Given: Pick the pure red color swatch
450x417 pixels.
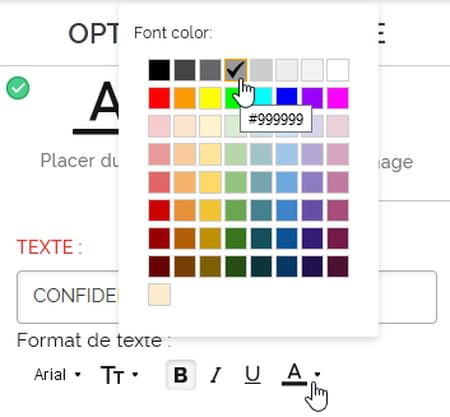Looking at the screenshot, I should click(159, 98).
